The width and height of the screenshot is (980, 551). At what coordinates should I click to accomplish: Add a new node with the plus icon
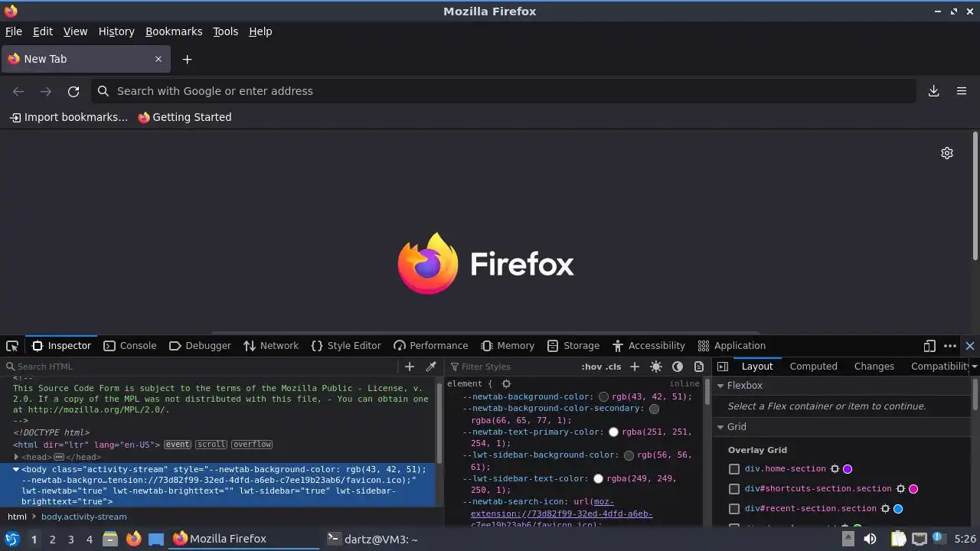coord(410,367)
